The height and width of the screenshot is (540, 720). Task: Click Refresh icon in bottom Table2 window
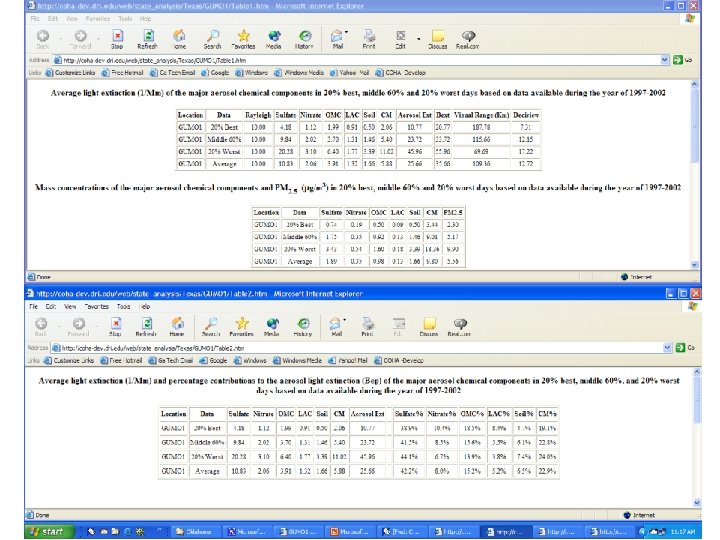146,327
